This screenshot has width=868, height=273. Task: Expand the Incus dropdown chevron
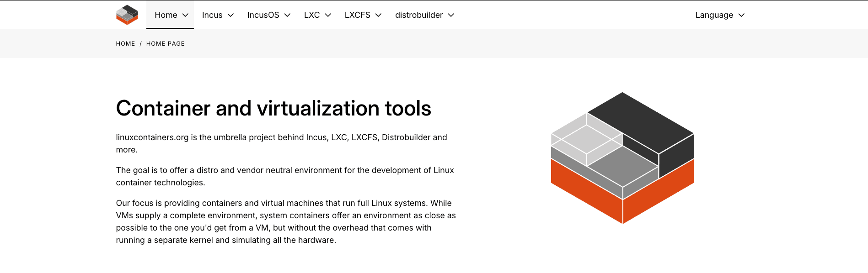[230, 15]
